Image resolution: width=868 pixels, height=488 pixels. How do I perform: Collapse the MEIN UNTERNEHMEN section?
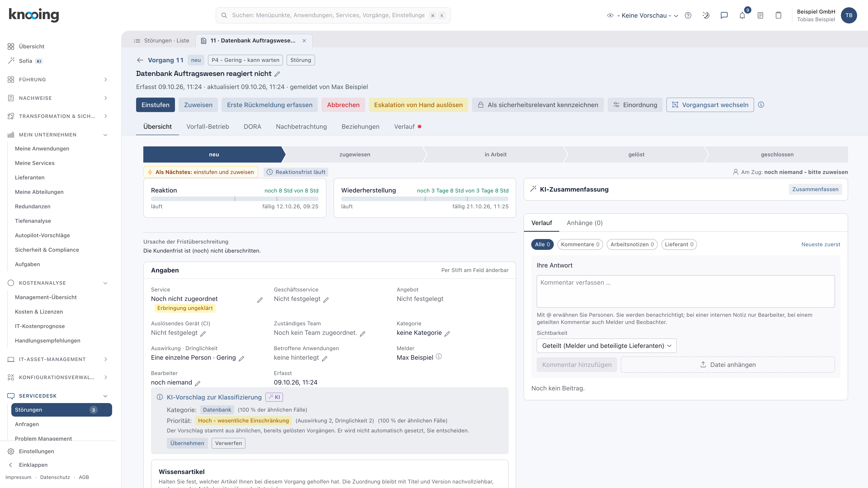58,135
